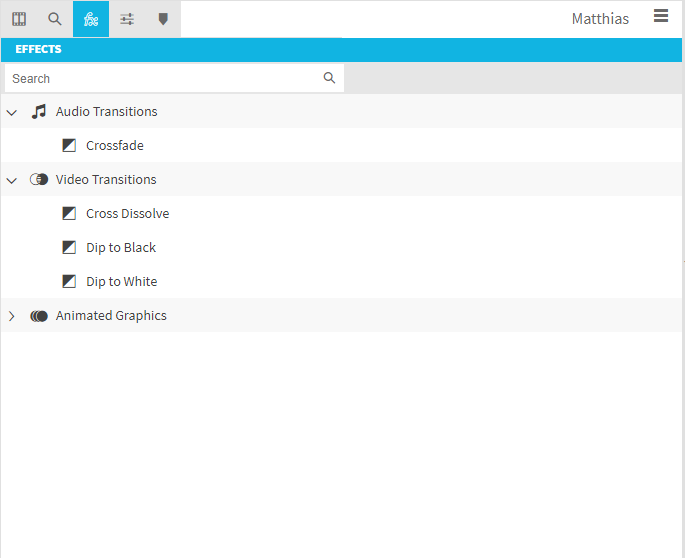Viewport: 685px width, 558px height.
Task: Open the media library filmstrip tab
Action: tap(19, 19)
